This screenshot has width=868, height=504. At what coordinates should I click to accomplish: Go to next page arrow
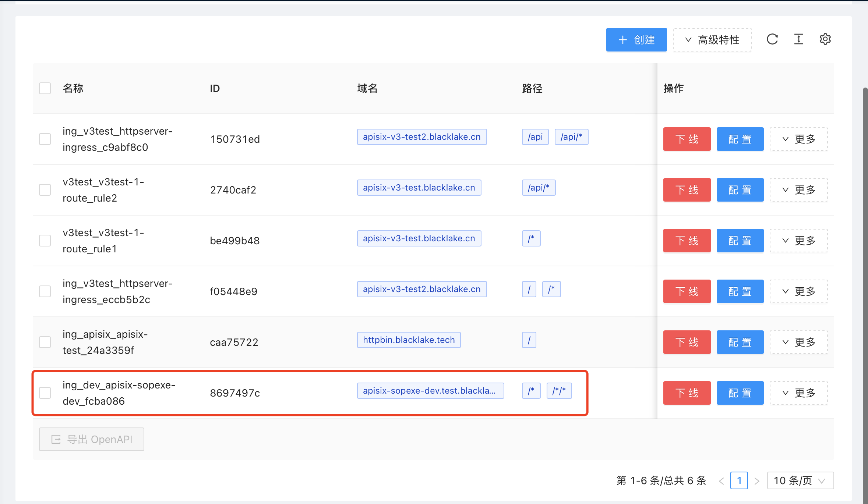[757, 481]
